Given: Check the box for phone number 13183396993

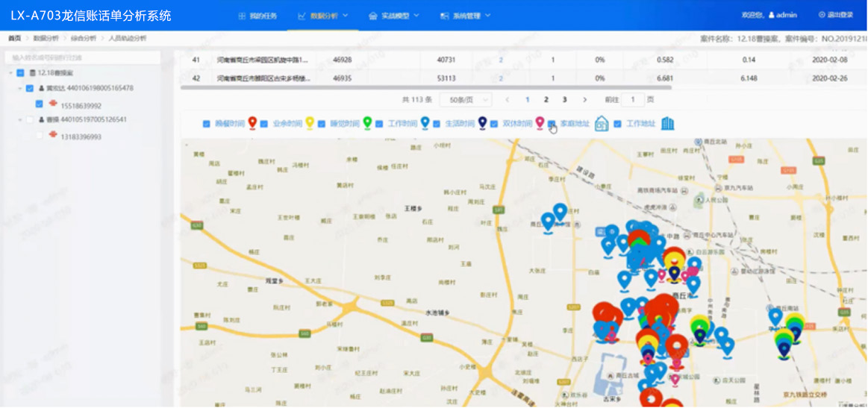Looking at the screenshot, I should click(40, 136).
